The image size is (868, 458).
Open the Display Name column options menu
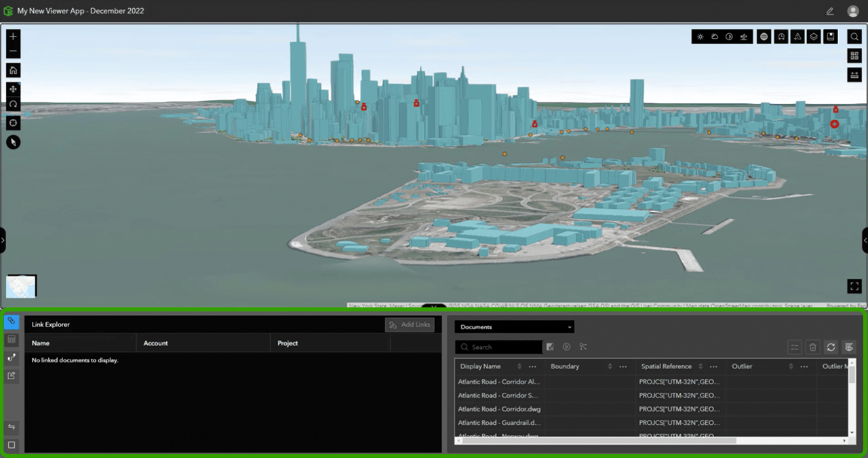pos(532,366)
